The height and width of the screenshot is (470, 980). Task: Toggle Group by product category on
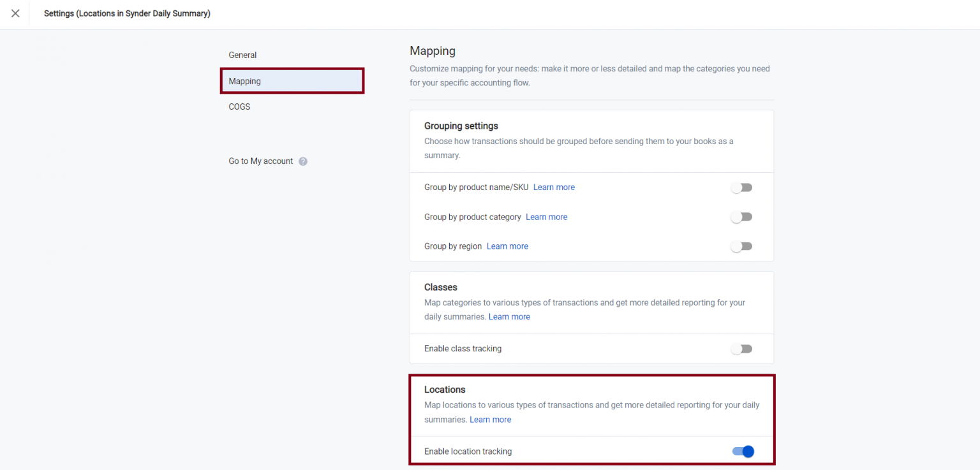tap(741, 217)
